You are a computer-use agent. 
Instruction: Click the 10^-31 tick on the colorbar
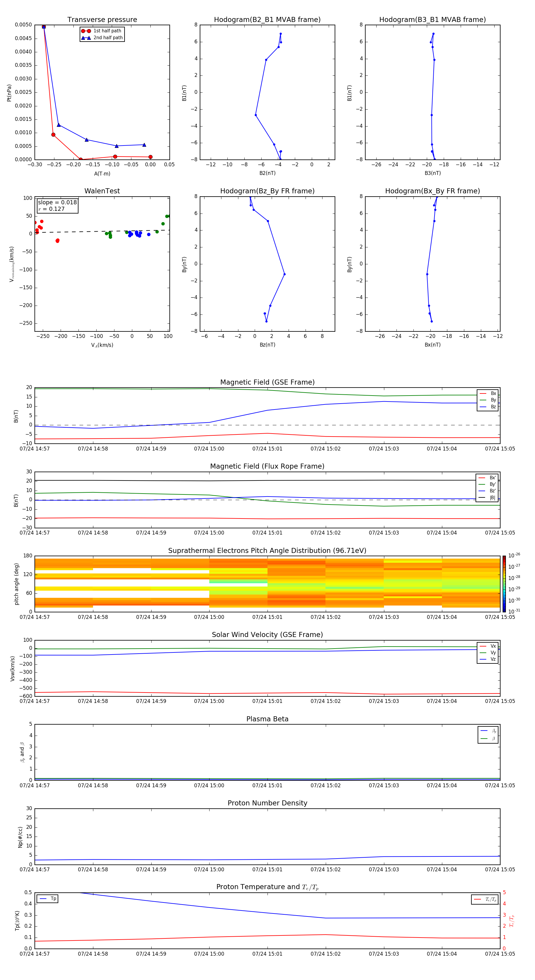514,611
